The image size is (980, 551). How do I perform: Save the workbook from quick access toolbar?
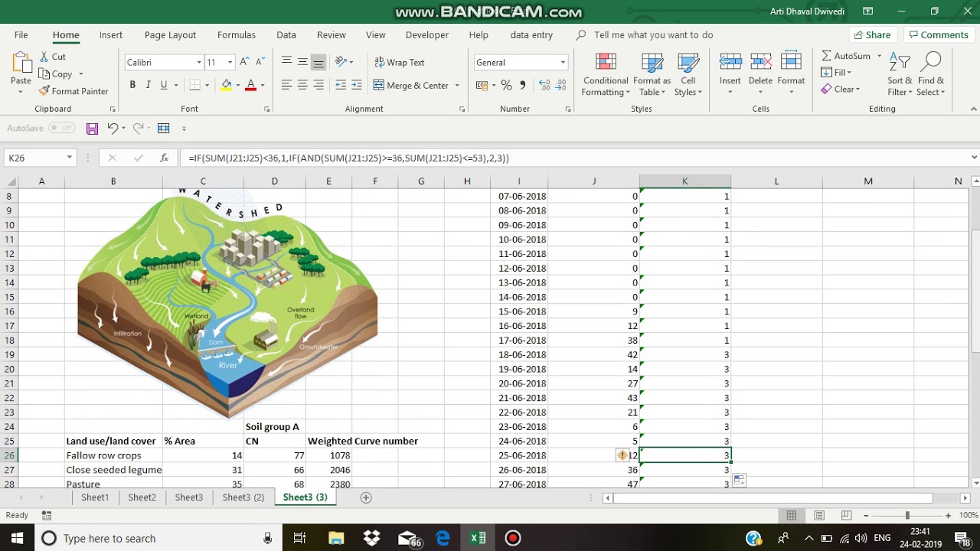point(92,129)
